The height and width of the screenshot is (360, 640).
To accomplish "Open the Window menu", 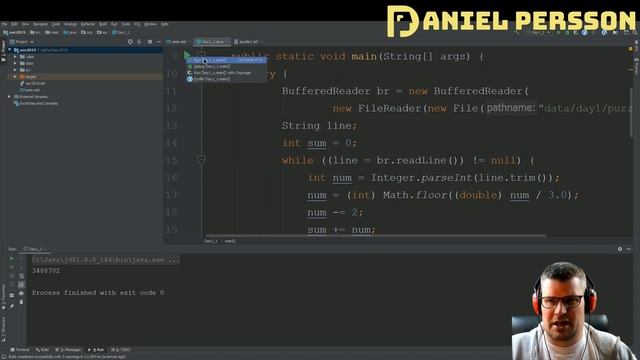I will pos(150,24).
